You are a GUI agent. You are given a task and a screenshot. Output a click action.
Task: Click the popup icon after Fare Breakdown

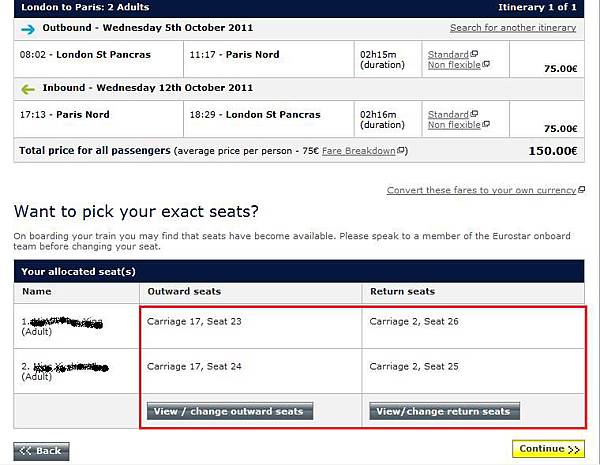tap(402, 151)
